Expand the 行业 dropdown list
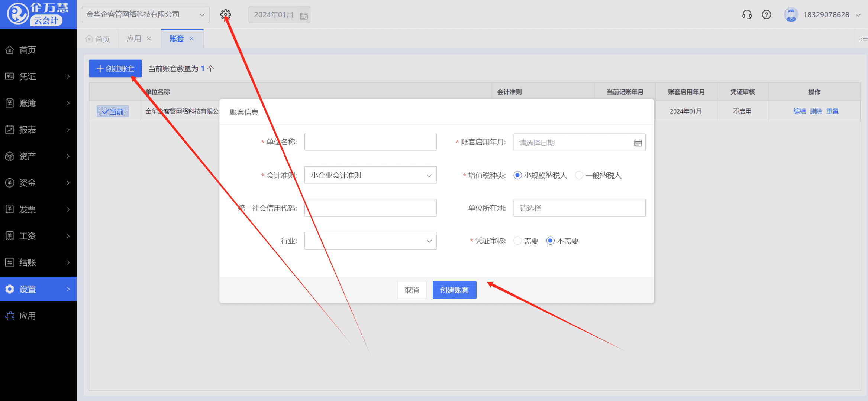Image resolution: width=868 pixels, height=401 pixels. (x=370, y=241)
